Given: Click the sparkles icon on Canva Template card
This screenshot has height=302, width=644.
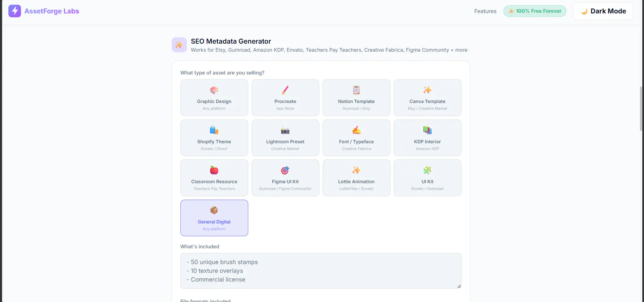Looking at the screenshot, I should [427, 90].
